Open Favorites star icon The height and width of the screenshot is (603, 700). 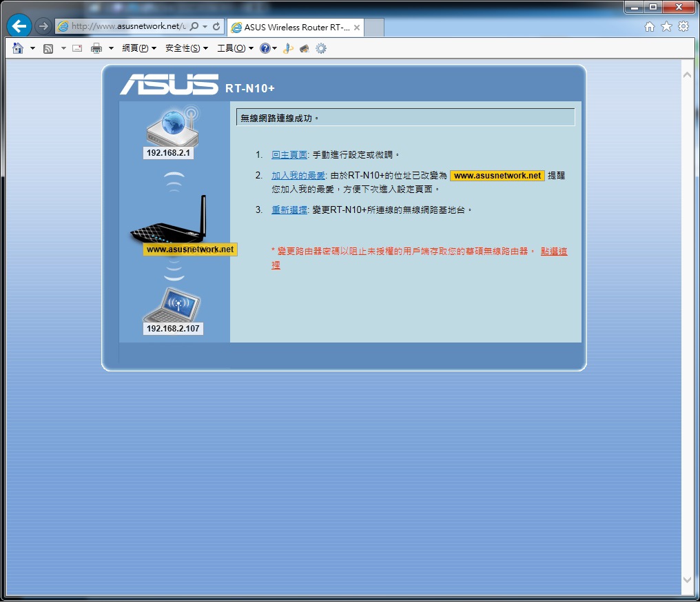[x=666, y=27]
